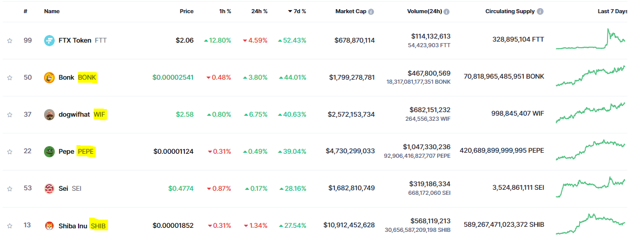Click the Market Cap info icon
This screenshot has width=644, height=241.
click(371, 12)
